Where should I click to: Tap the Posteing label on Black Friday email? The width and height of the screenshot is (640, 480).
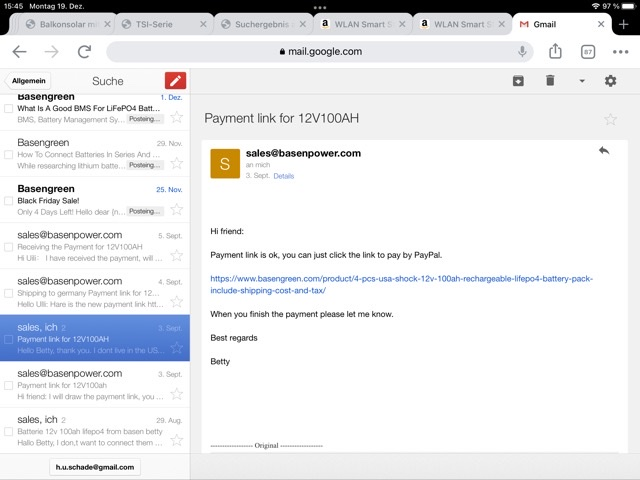coord(144,211)
